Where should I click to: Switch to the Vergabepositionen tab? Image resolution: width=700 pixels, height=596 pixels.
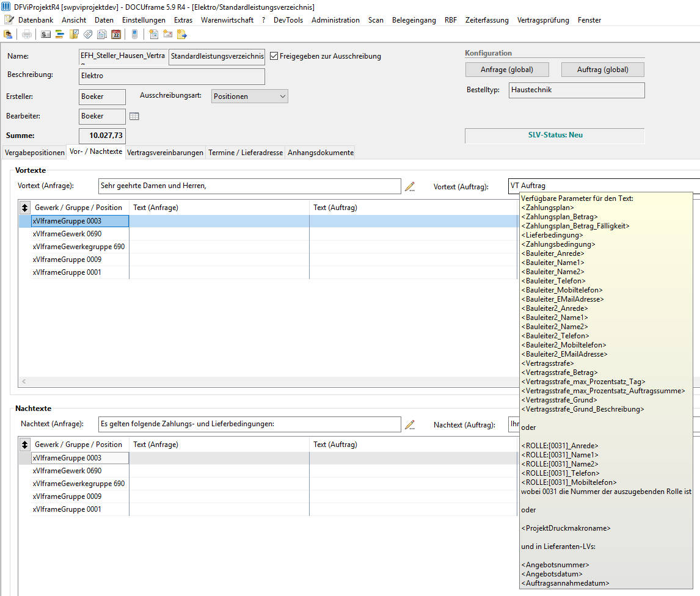point(35,153)
